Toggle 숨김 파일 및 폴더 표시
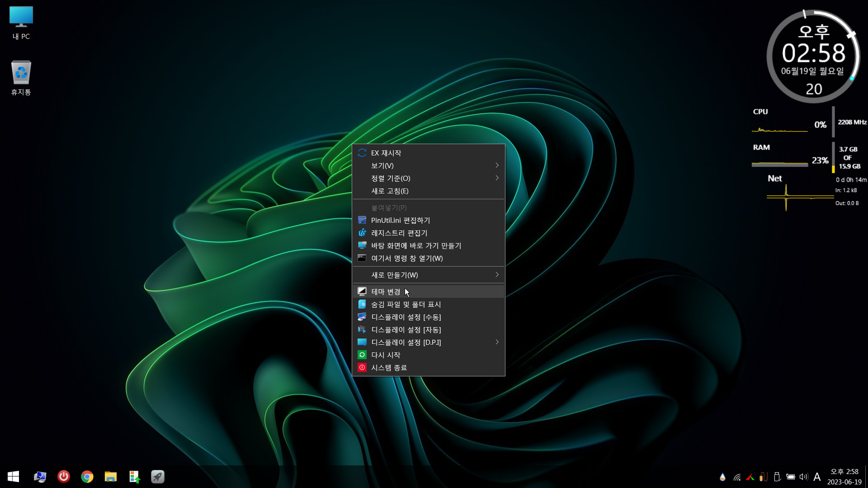Image resolution: width=868 pixels, height=488 pixels. 429,304
